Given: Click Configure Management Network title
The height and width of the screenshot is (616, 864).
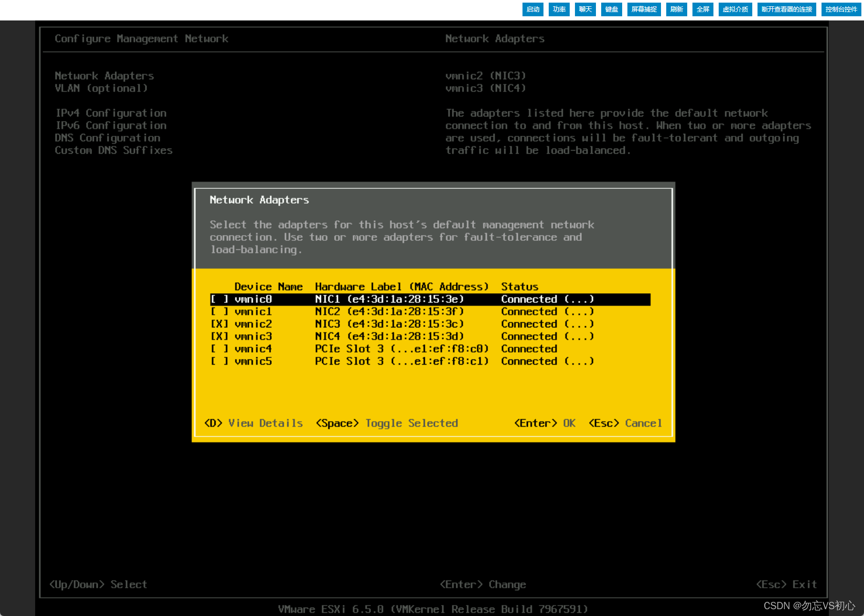Looking at the screenshot, I should click(141, 39).
